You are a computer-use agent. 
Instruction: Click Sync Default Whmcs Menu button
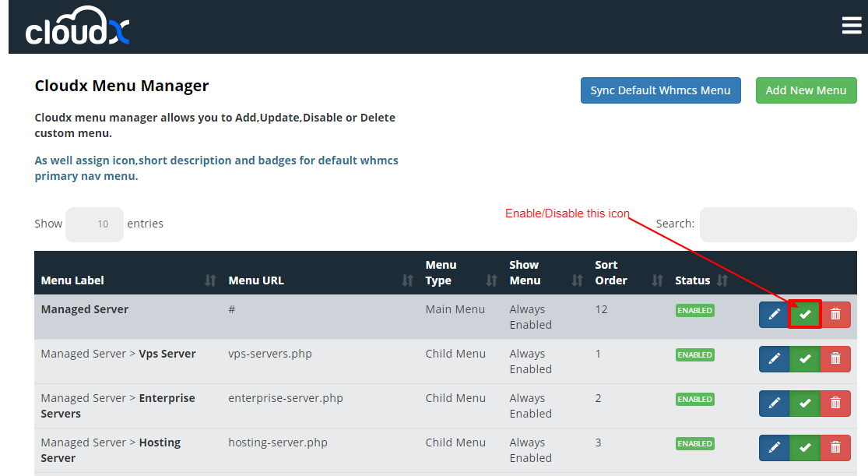pyautogui.click(x=660, y=90)
